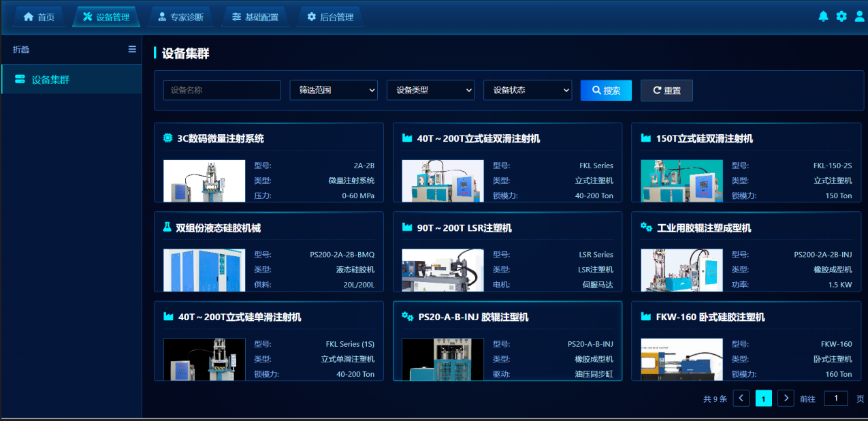868x421 pixels.
Task: Open settings via top-right gear icon
Action: click(841, 16)
